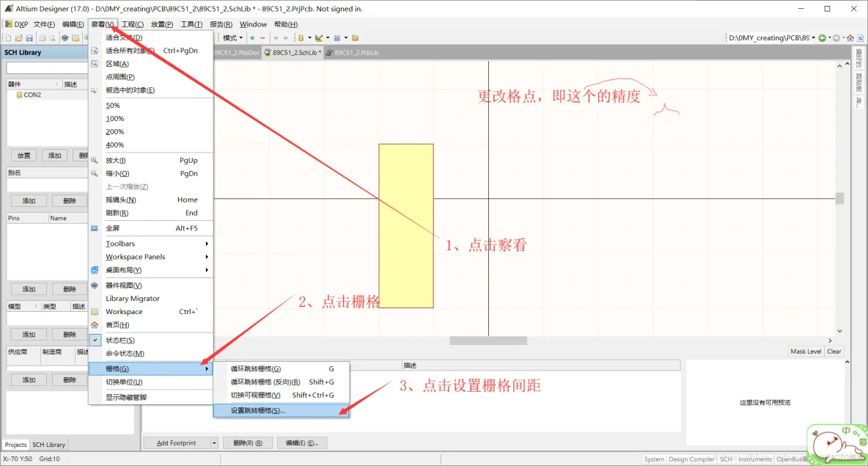
Task: Toggle Show Hidden Pins (显示隐藏管脚)
Action: coord(150,397)
